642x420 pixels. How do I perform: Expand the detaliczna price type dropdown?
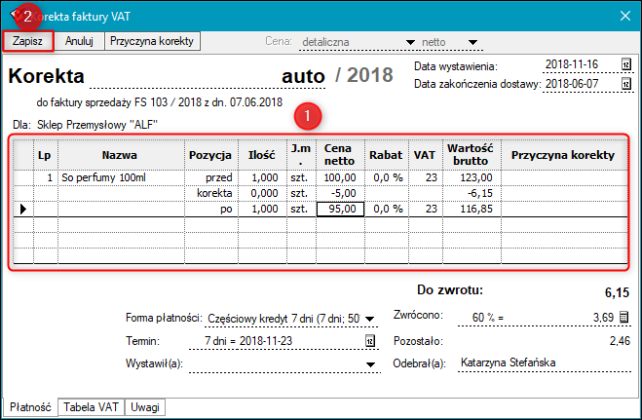(x=410, y=42)
